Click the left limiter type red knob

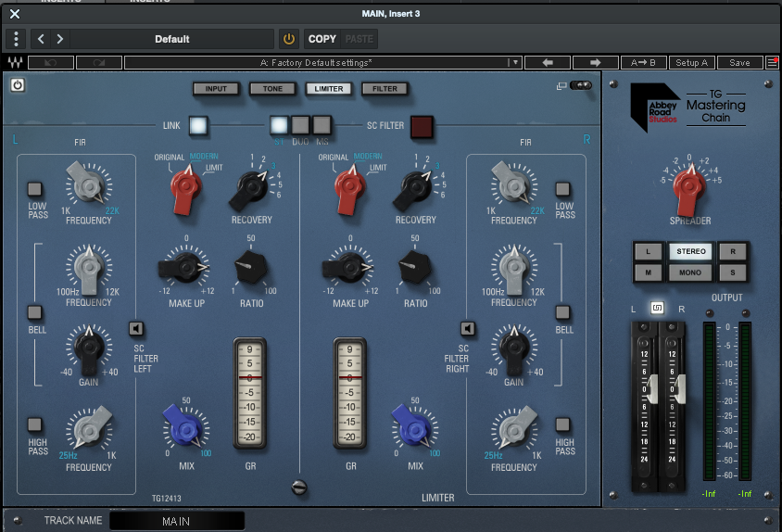(x=186, y=188)
